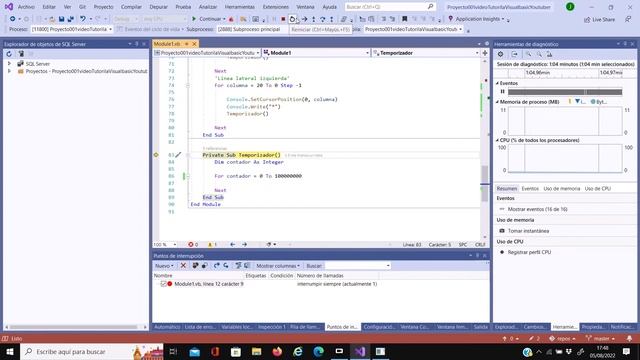Collapse the Memoria de proceso section

pos(498,102)
